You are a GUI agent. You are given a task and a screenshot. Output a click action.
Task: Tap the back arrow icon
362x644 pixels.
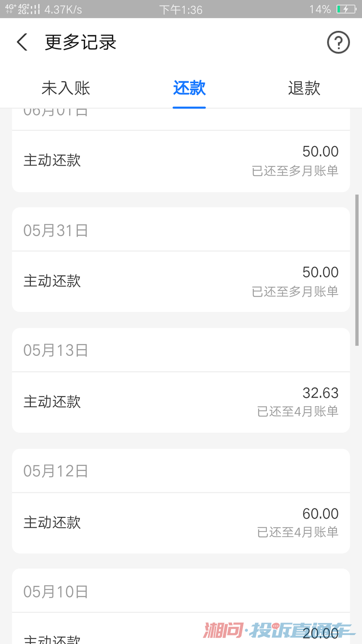[x=22, y=42]
